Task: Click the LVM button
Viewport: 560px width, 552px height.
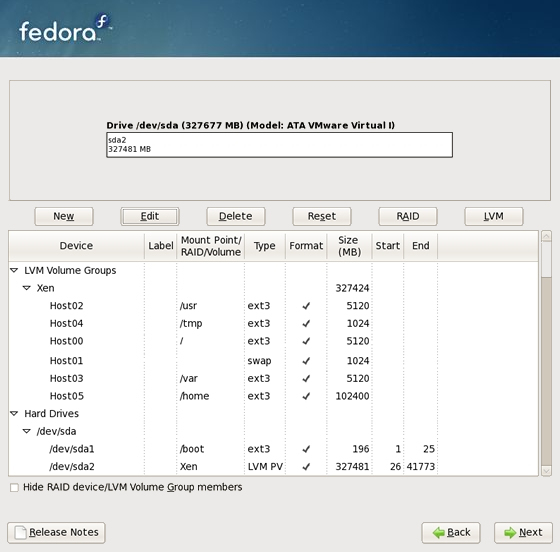Action: [x=494, y=216]
